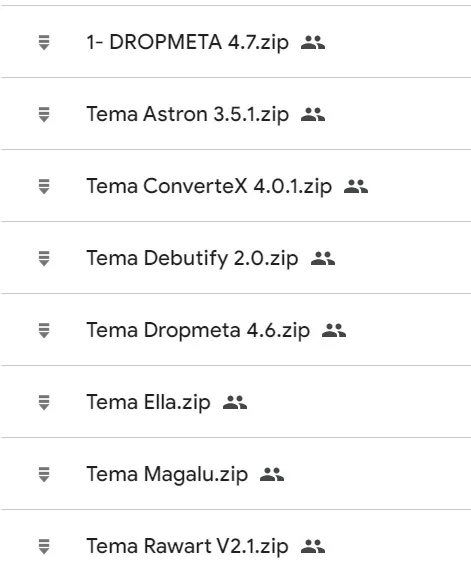Screen dimensions: 471x578
Task: Click the zip icon next to Tema Debutify 2.0.zip
Action: pyautogui.click(x=44, y=258)
